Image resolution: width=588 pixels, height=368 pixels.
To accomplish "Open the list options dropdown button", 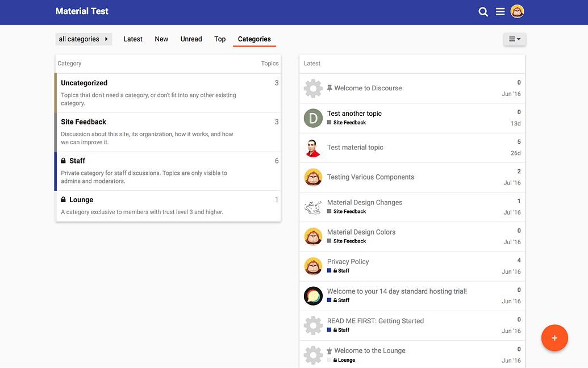I will point(514,39).
